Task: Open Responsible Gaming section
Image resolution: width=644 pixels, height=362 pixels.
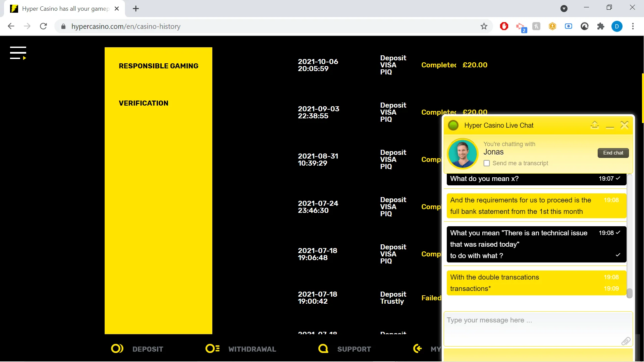Action: point(159,66)
